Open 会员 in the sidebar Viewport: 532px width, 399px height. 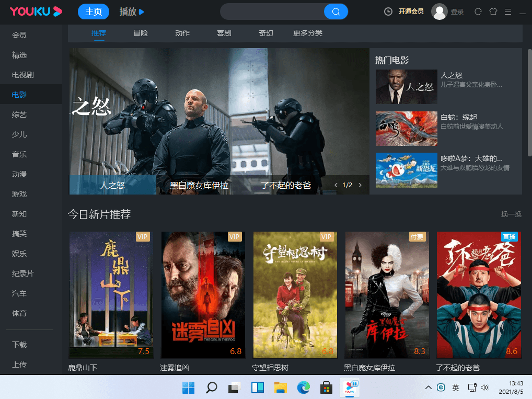19,35
